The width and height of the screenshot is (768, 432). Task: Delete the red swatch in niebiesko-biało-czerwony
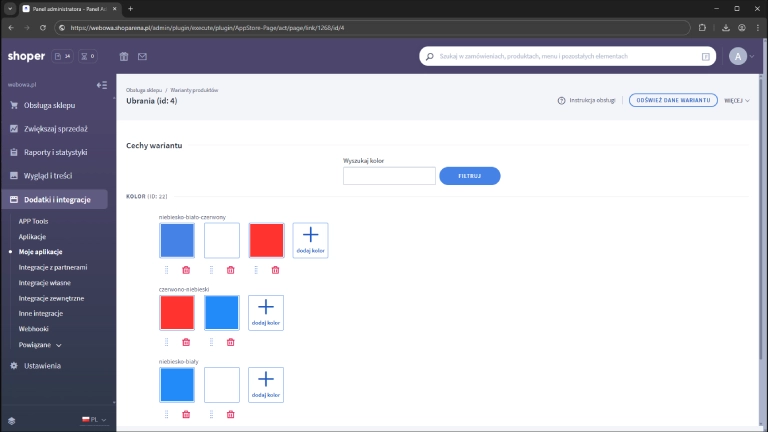click(276, 269)
